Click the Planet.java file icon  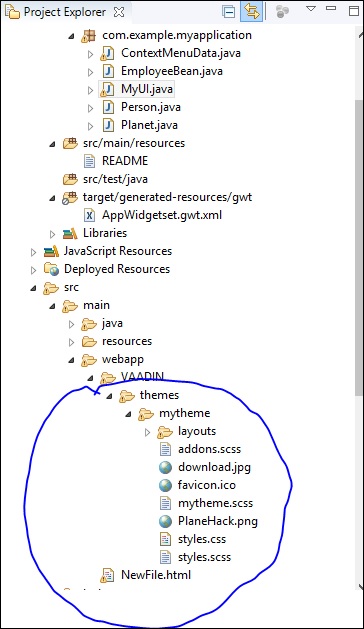point(108,125)
